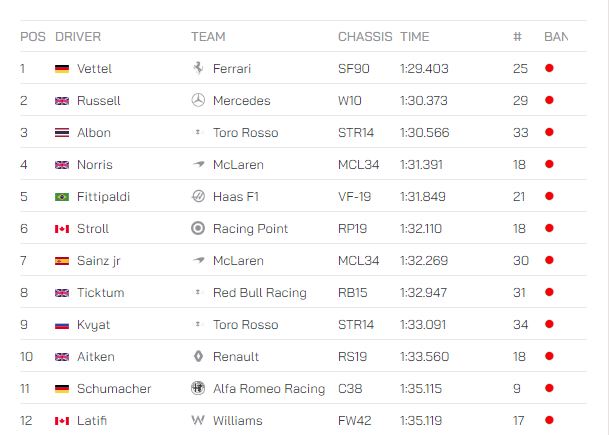
Task: Open the Red Bull Racing team link
Action: [260, 292]
